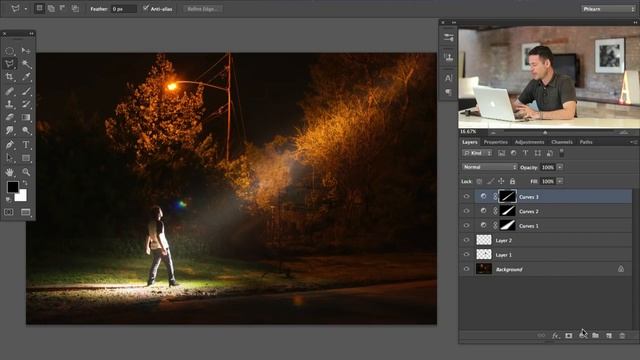
Task: Swap foreground and background colors
Action: coord(25,183)
